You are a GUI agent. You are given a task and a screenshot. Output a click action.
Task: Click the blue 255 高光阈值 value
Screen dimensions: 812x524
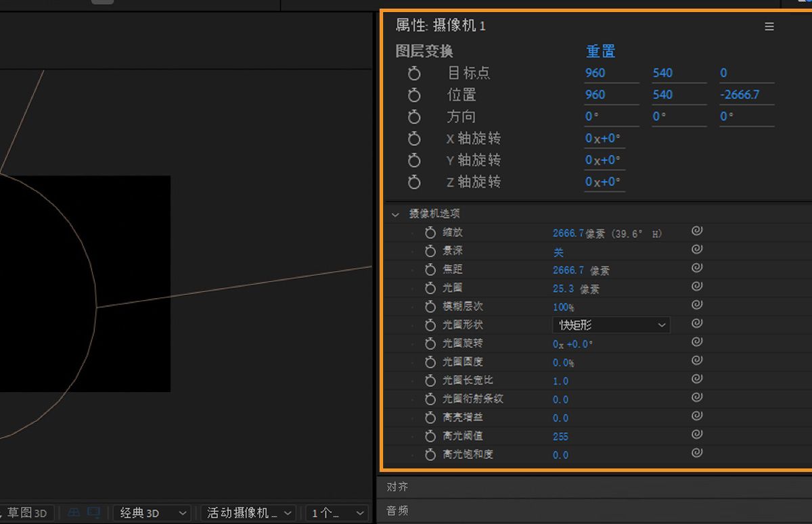tap(560, 436)
